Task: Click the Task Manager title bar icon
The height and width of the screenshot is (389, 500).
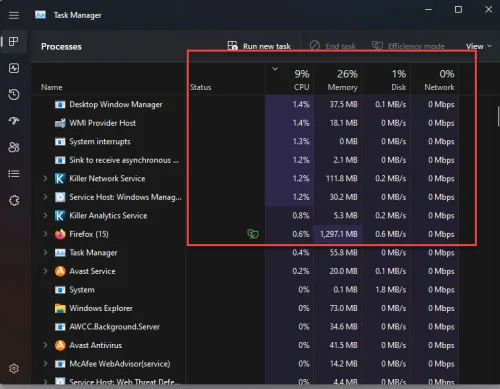Action: (40, 15)
